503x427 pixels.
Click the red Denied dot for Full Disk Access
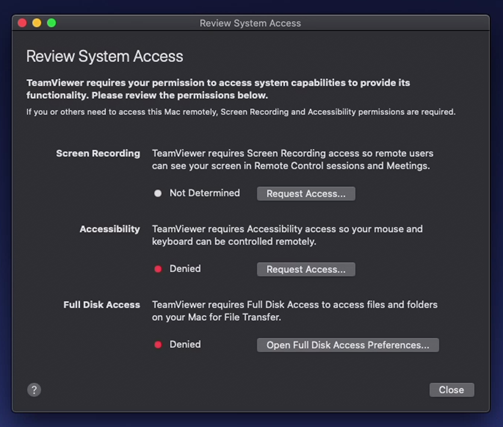point(158,345)
